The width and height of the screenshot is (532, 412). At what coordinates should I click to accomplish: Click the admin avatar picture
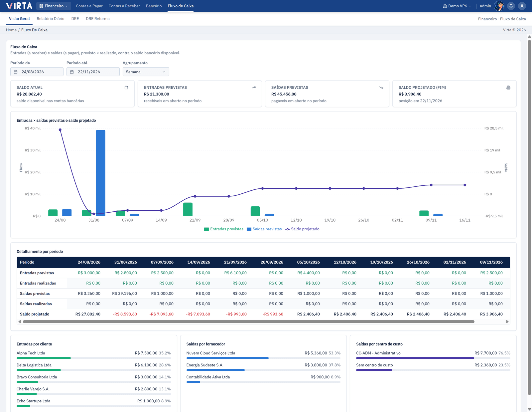click(499, 6)
